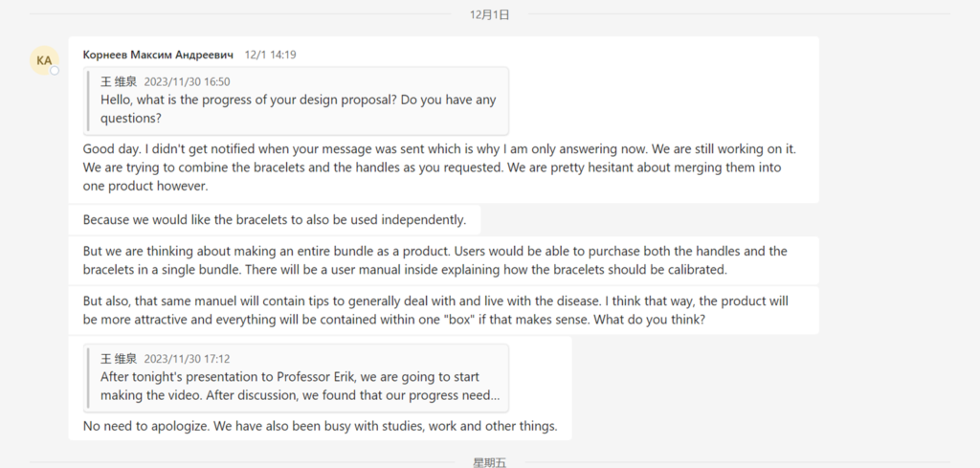Click the 2023/11/30 16:50 quote timestamp
Viewport: 980px width, 468px height.
click(187, 81)
